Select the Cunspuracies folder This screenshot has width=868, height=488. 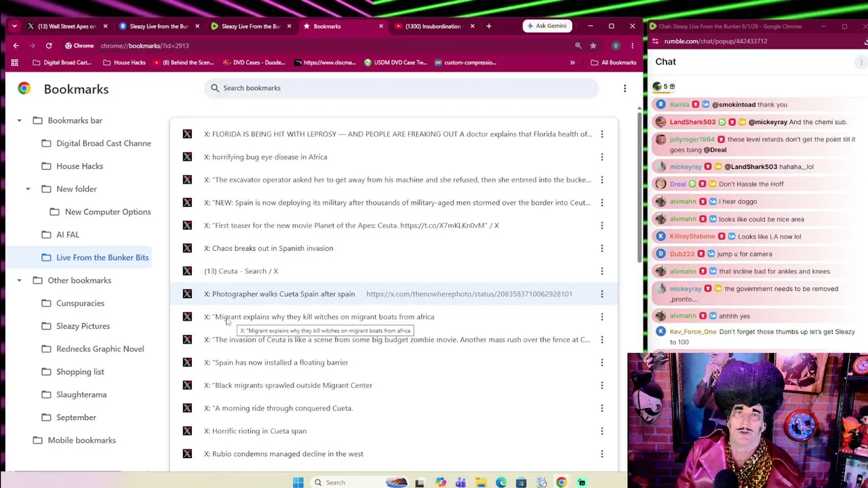coord(73,304)
